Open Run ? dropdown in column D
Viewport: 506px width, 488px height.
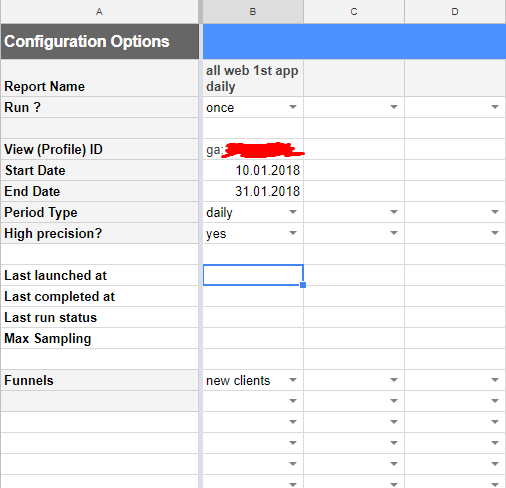[495, 107]
